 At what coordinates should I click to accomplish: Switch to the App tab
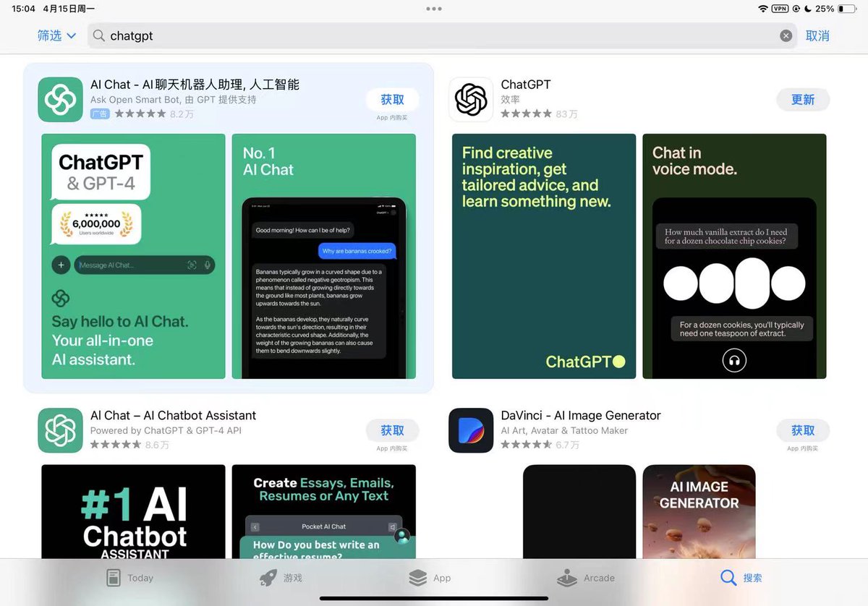pyautogui.click(x=430, y=578)
